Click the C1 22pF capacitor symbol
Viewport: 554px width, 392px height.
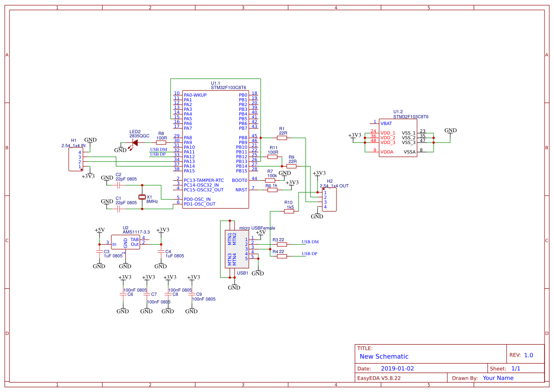point(118,209)
